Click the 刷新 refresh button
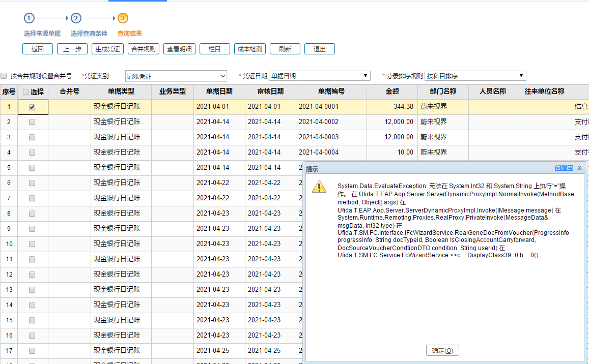Viewport: 589px width, 364px height. point(285,49)
